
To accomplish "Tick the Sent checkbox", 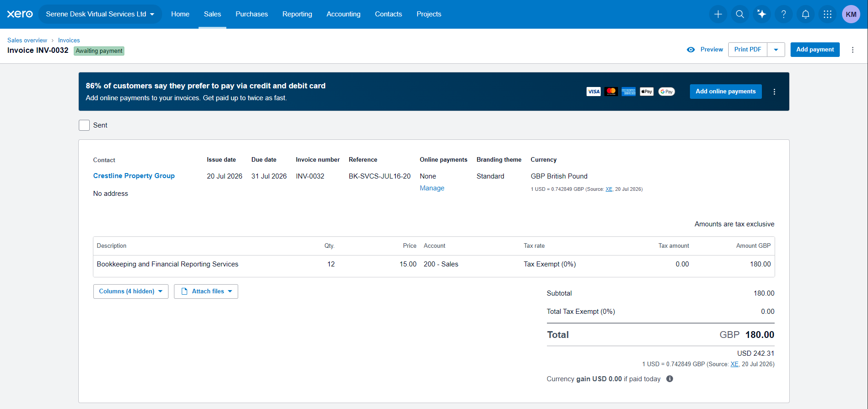I will (x=84, y=125).
